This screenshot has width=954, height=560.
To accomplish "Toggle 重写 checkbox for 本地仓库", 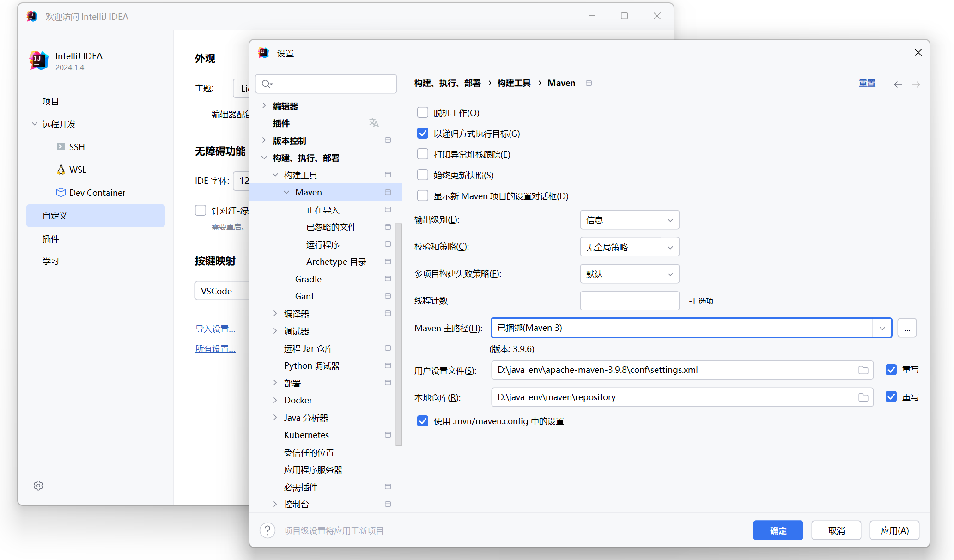I will (x=891, y=397).
